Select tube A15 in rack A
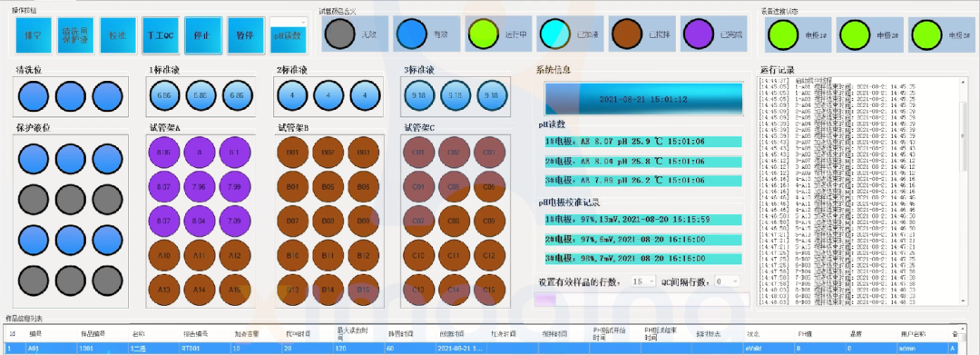The width and height of the screenshot is (980, 355). (234, 290)
